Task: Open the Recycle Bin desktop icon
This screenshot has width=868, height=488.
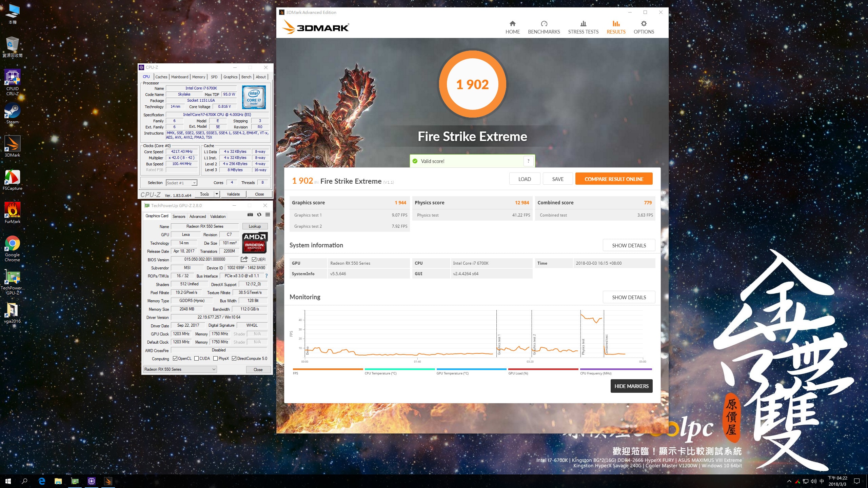Action: point(13,47)
